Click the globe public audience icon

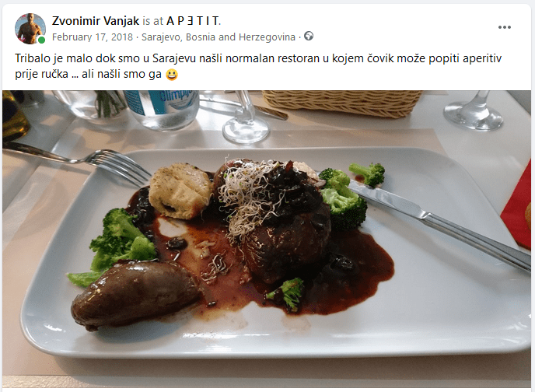[x=309, y=36]
